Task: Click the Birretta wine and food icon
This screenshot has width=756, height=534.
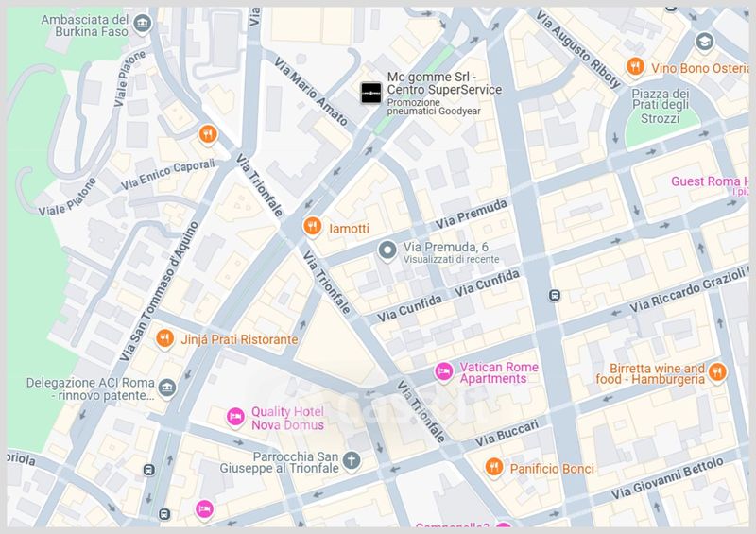Action: point(717,372)
